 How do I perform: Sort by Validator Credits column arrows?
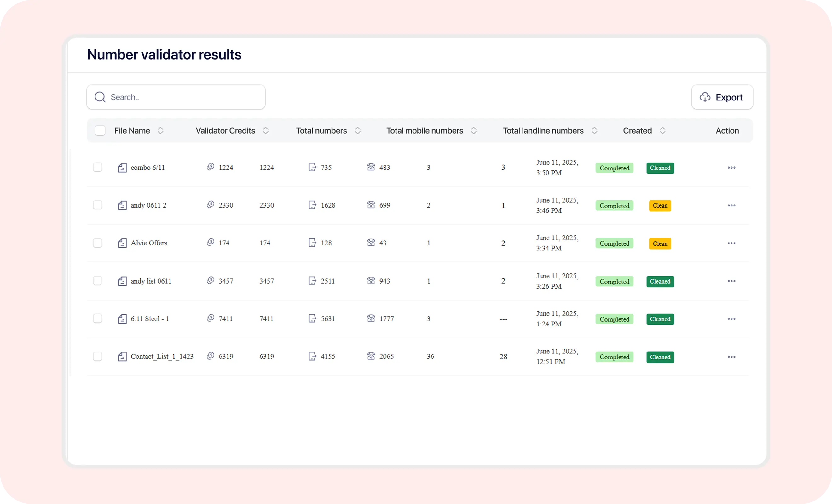click(x=266, y=131)
